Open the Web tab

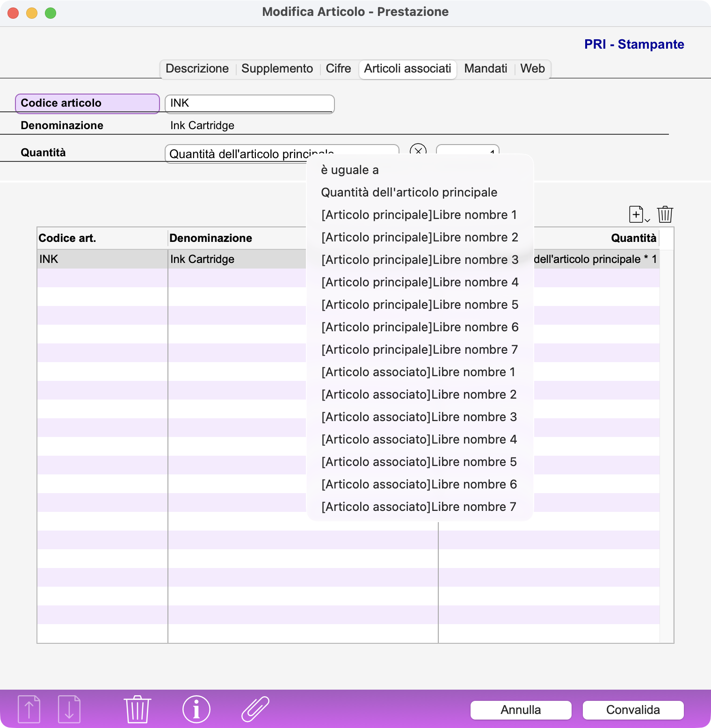532,69
